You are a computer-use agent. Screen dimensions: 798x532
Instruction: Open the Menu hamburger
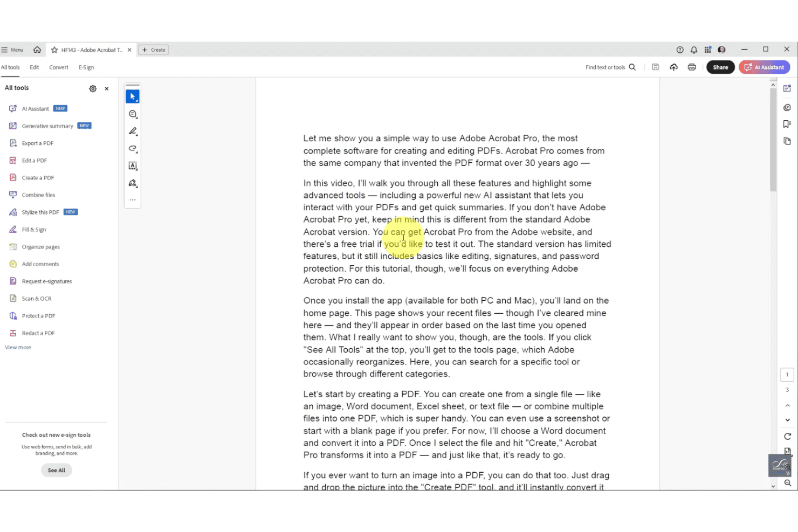click(x=12, y=50)
